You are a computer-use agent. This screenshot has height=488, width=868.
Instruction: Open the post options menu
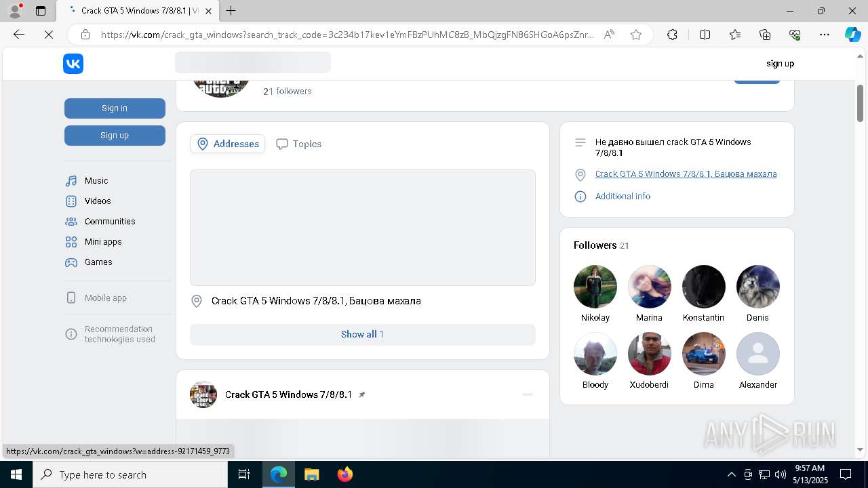pyautogui.click(x=528, y=394)
